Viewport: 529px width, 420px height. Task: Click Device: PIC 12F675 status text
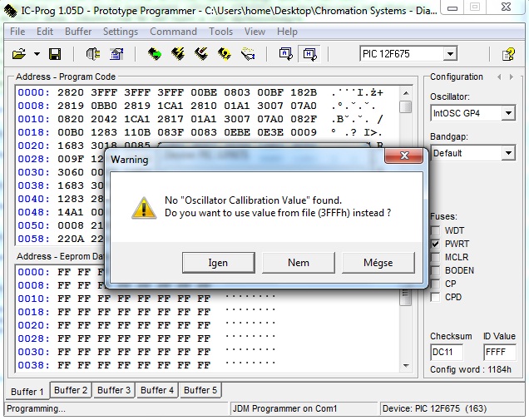click(x=434, y=409)
